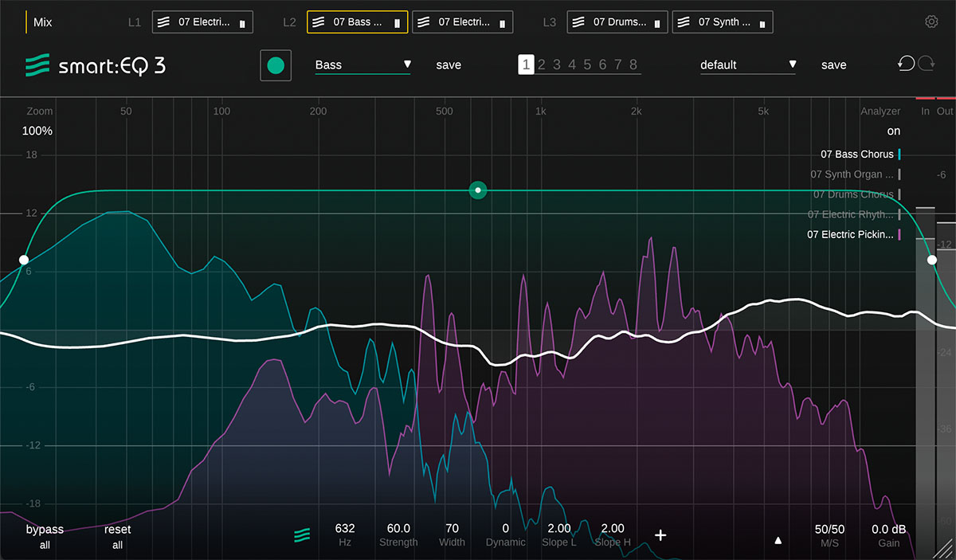Screen dimensions: 956x560
Task: Click the 2.00 Slope L value
Action: tap(559, 528)
